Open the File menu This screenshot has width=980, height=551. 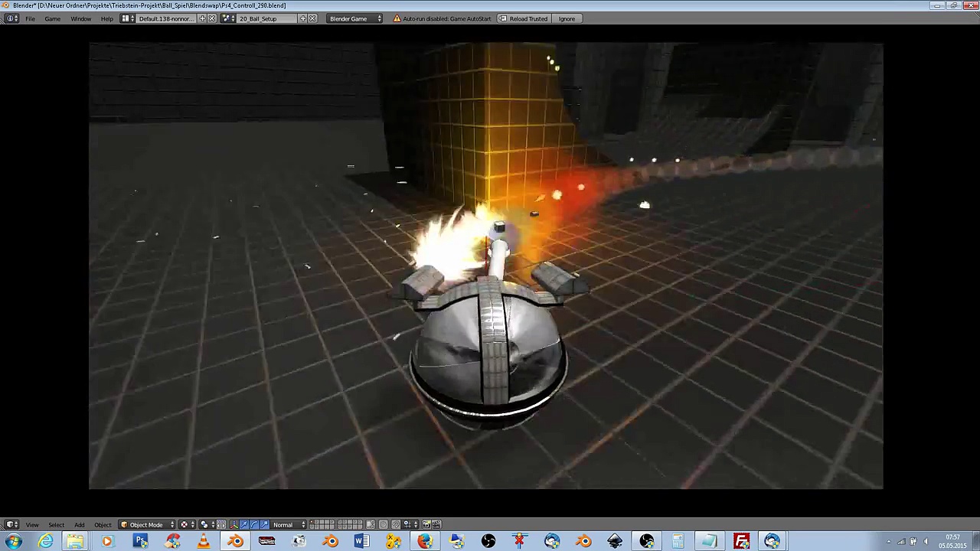tap(30, 18)
